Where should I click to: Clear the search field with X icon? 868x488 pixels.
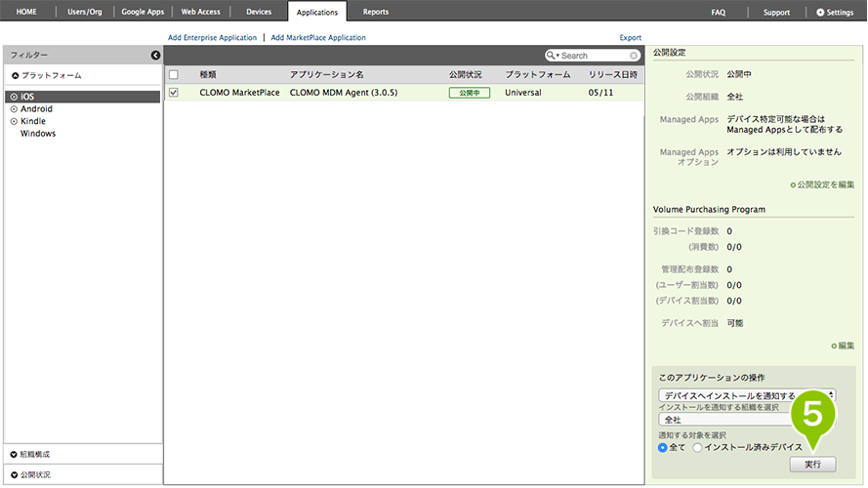click(634, 56)
